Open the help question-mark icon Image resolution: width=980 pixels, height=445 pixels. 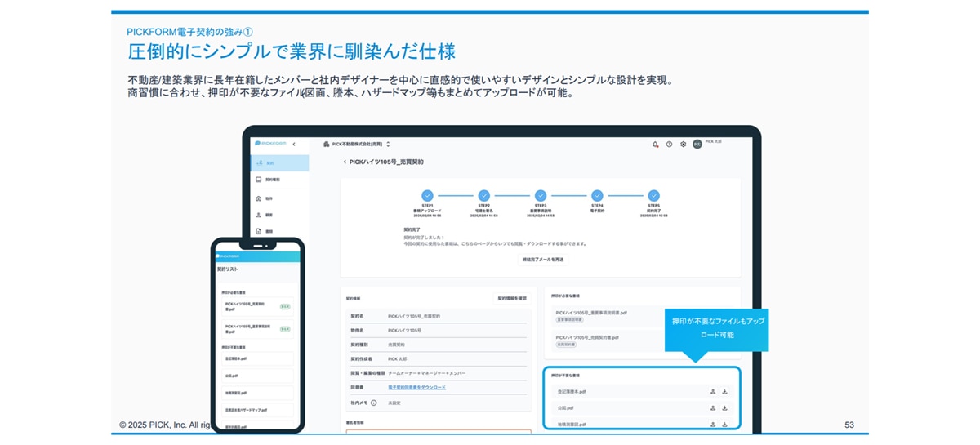point(669,144)
